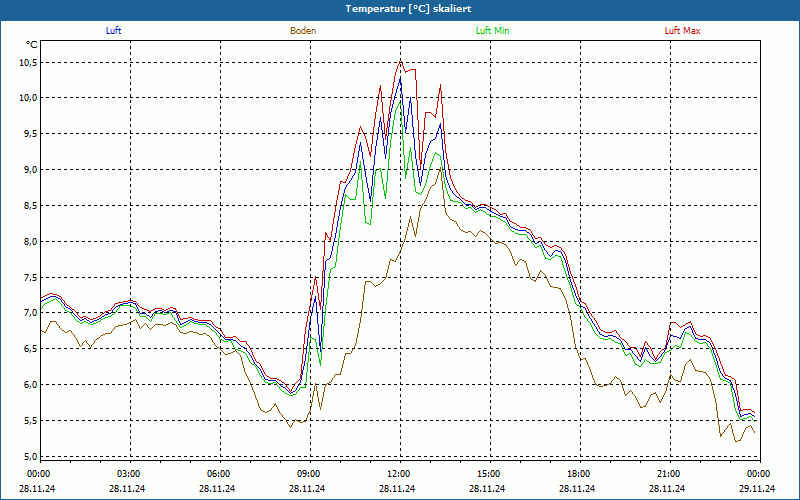Click the '5,5' y-axis value
The height and width of the screenshot is (500, 800).
point(31,421)
